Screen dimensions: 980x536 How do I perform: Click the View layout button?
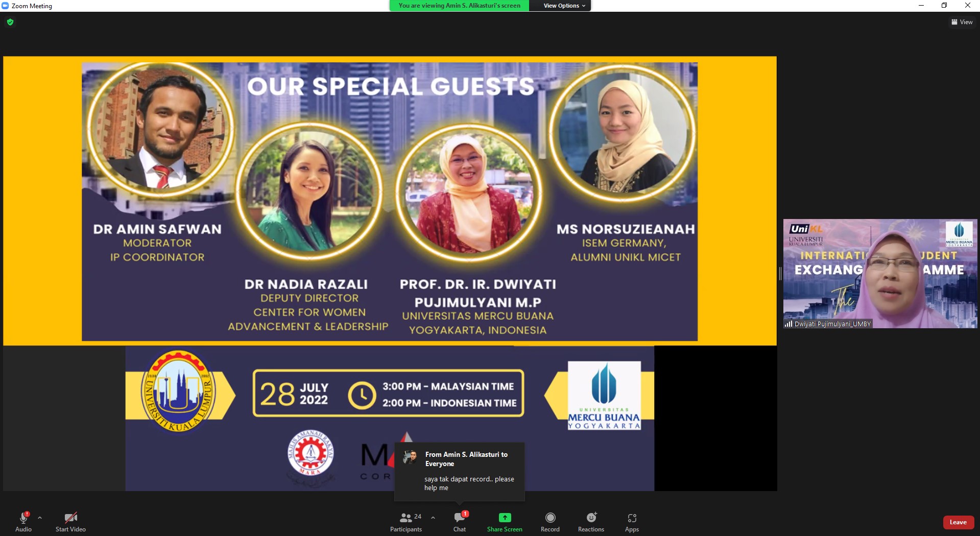click(x=962, y=22)
